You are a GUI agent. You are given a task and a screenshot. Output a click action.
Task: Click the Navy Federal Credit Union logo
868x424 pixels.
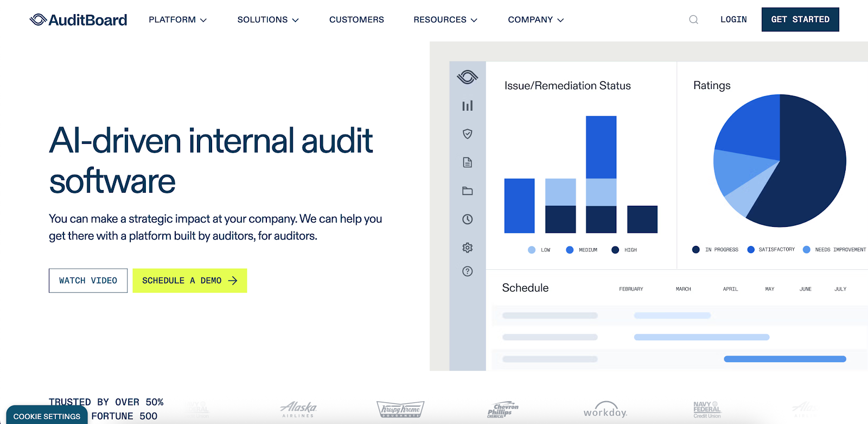[x=707, y=410]
